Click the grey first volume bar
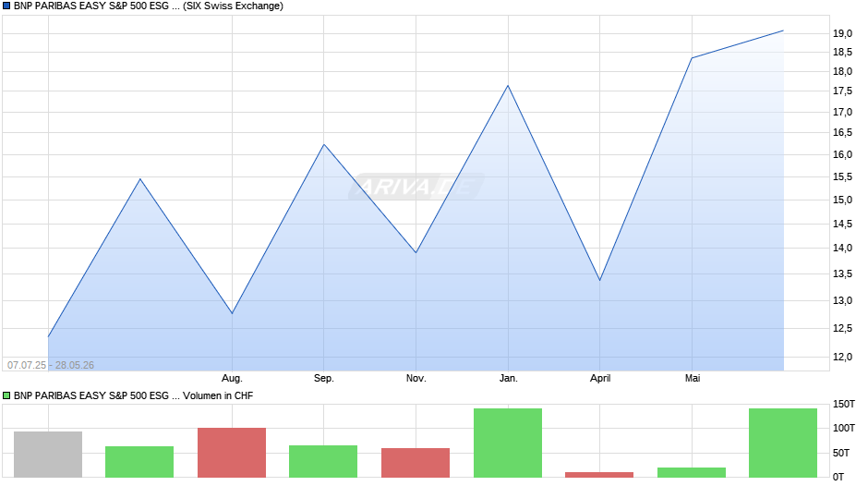The height and width of the screenshot is (486, 868). [48, 455]
